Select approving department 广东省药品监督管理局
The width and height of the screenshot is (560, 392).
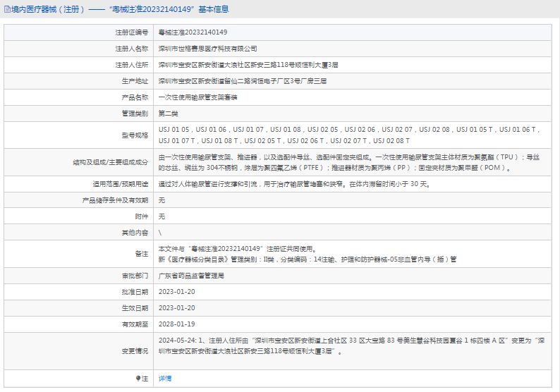(x=191, y=276)
